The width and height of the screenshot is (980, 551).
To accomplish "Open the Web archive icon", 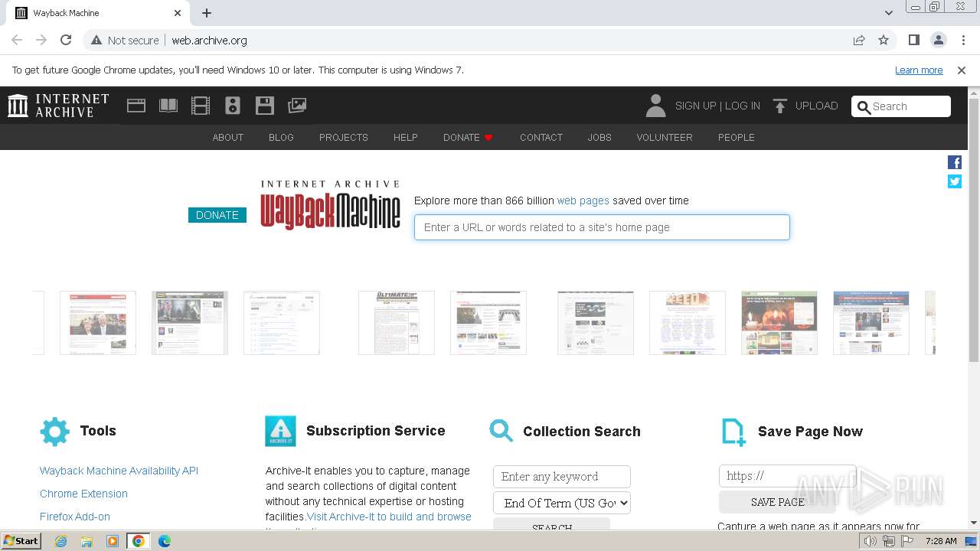I will click(136, 106).
